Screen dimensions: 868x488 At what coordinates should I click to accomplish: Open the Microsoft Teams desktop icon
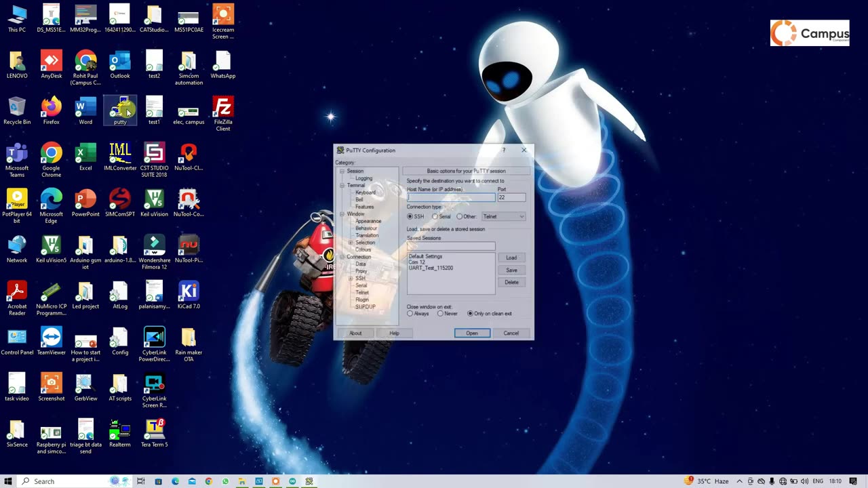pyautogui.click(x=17, y=160)
